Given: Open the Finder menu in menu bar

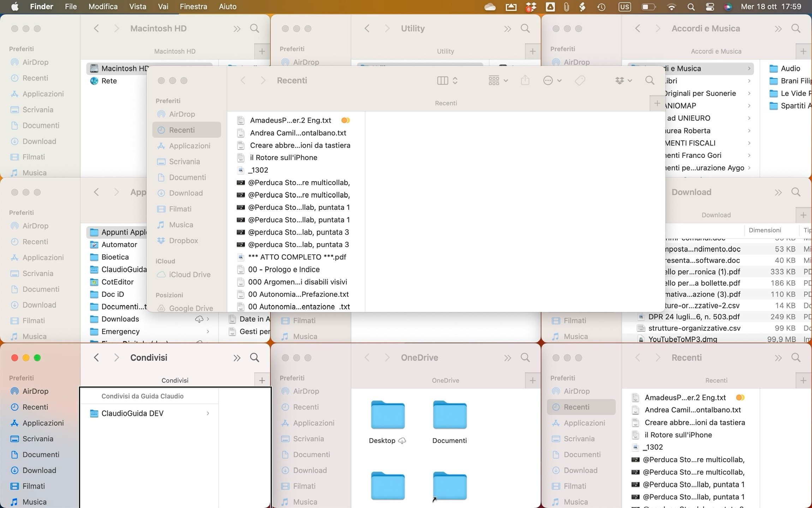Looking at the screenshot, I should [42, 7].
